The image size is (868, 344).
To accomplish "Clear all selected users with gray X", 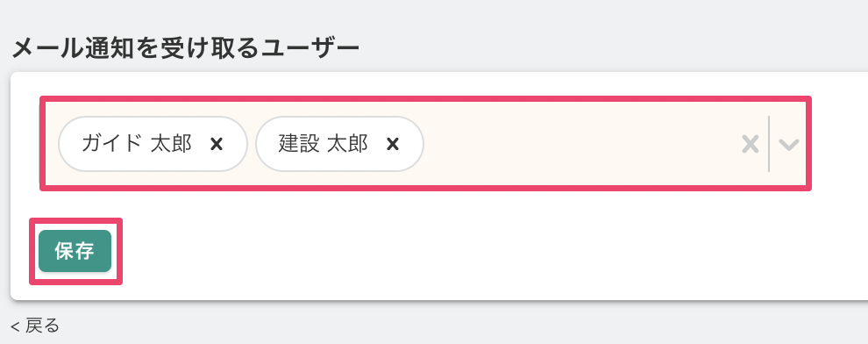I will click(x=751, y=144).
